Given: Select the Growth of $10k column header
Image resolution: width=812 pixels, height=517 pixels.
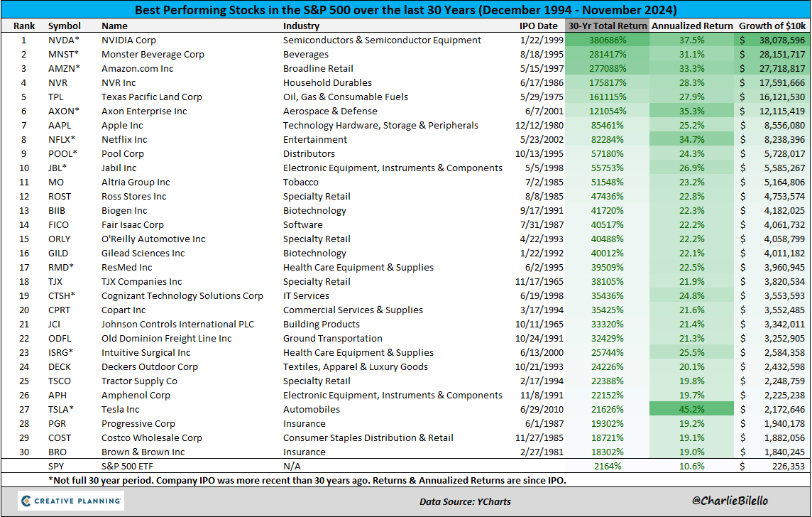Looking at the screenshot, I should 772,26.
